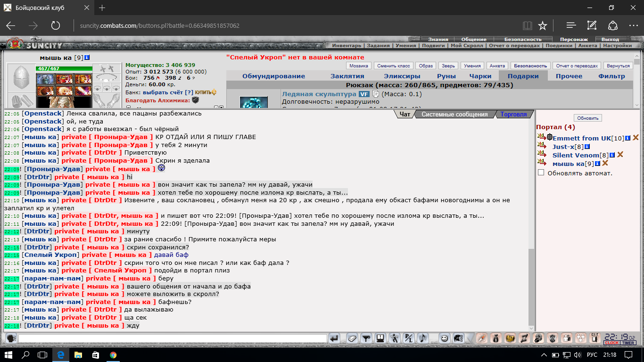Screen dimensions: 644x362
Task: Switch to the Эликсиры inventory tab
Action: point(402,76)
